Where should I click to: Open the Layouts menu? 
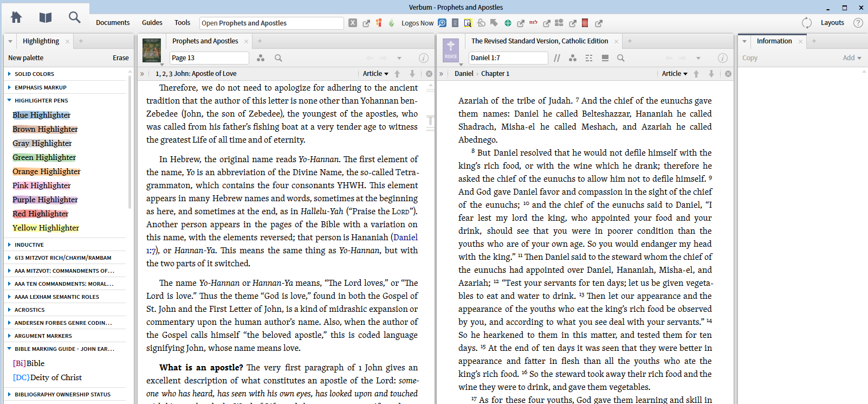click(x=832, y=23)
